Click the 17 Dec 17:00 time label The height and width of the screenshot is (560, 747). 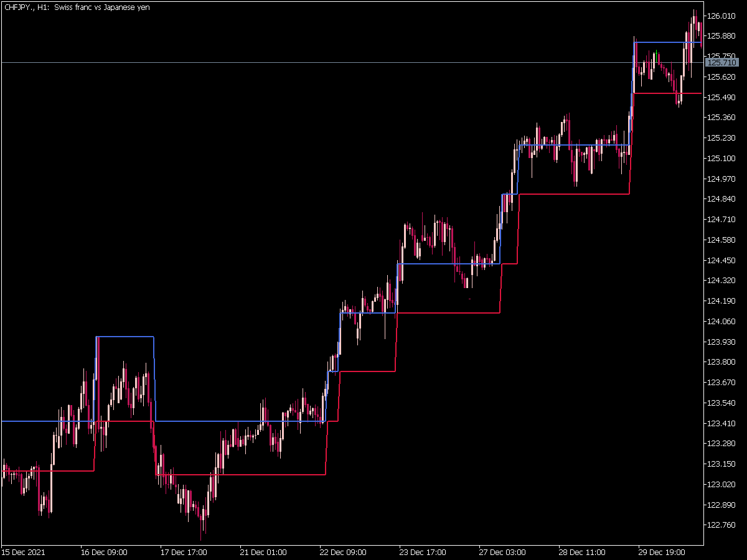click(x=184, y=552)
